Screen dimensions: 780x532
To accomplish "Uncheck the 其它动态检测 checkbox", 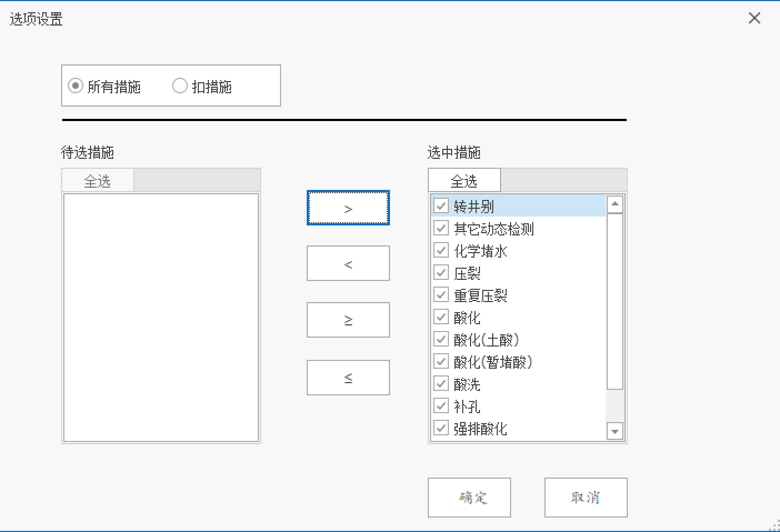I will click(441, 228).
